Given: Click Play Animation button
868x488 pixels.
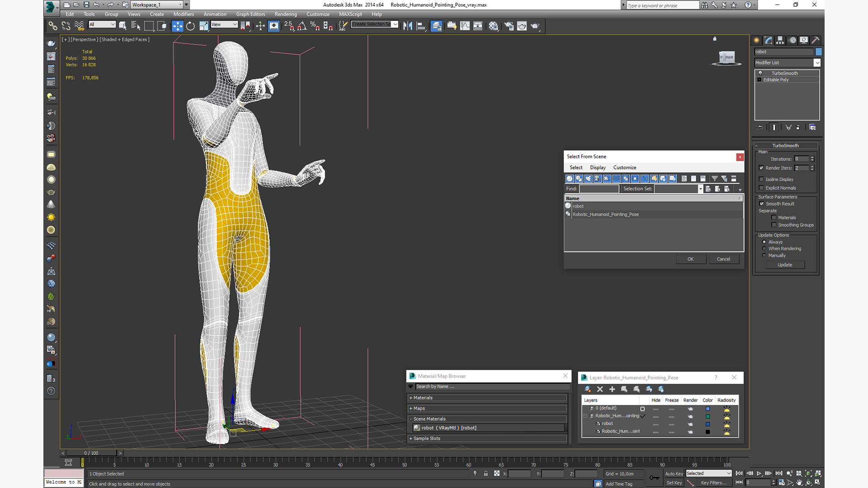Looking at the screenshot, I should click(x=759, y=473).
